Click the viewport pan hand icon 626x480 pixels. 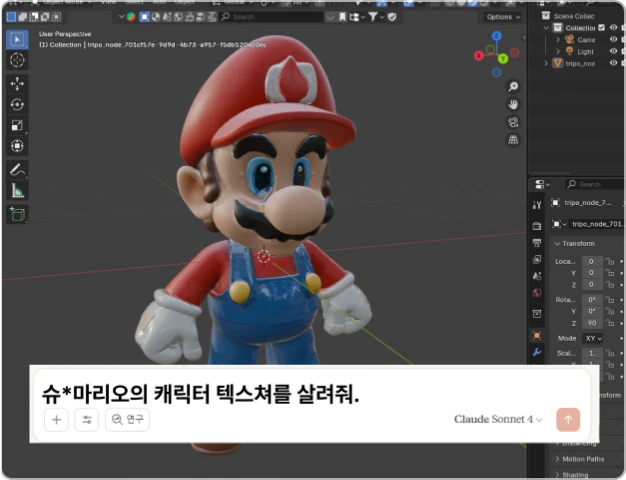513,105
